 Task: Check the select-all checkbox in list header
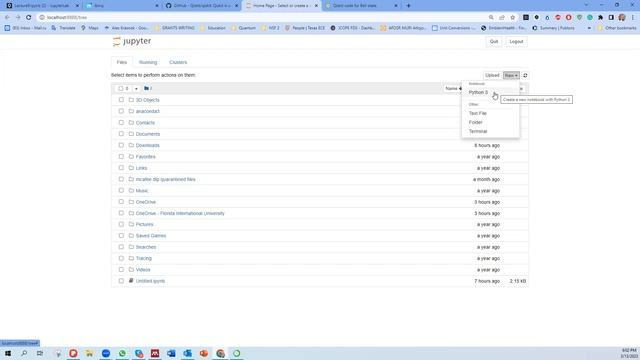pyautogui.click(x=120, y=89)
